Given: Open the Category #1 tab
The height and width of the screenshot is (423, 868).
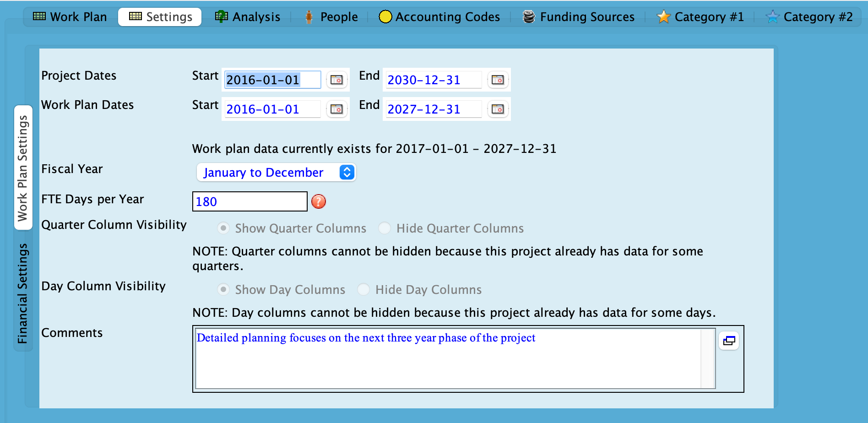Looking at the screenshot, I should [x=700, y=17].
